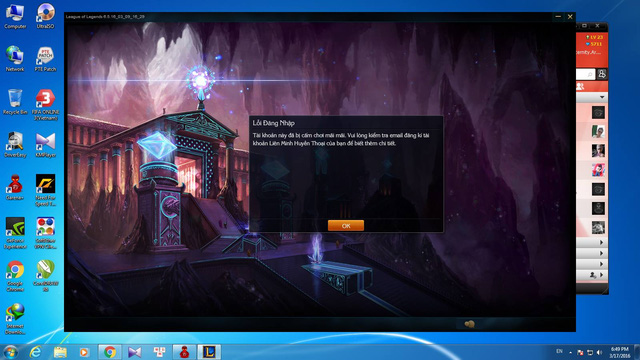The height and width of the screenshot is (360, 640).
Task: Launch the CorelDRAW desktop shortcut
Action: 45,276
